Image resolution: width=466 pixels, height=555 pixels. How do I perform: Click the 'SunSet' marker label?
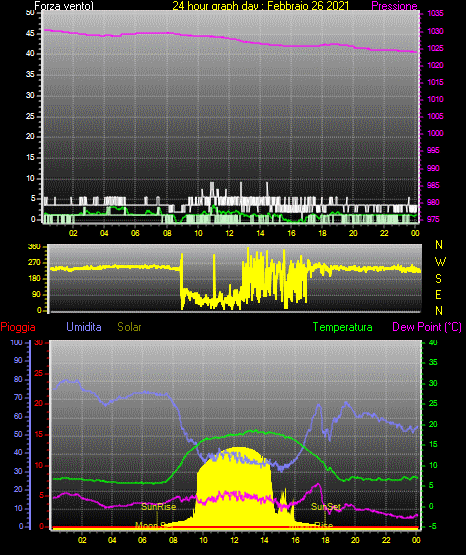tap(326, 507)
